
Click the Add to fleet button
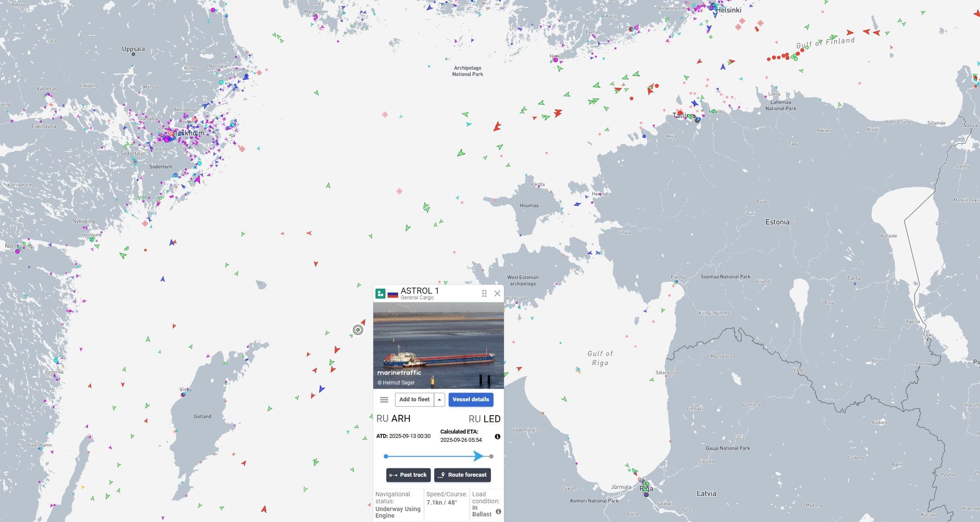click(x=414, y=400)
